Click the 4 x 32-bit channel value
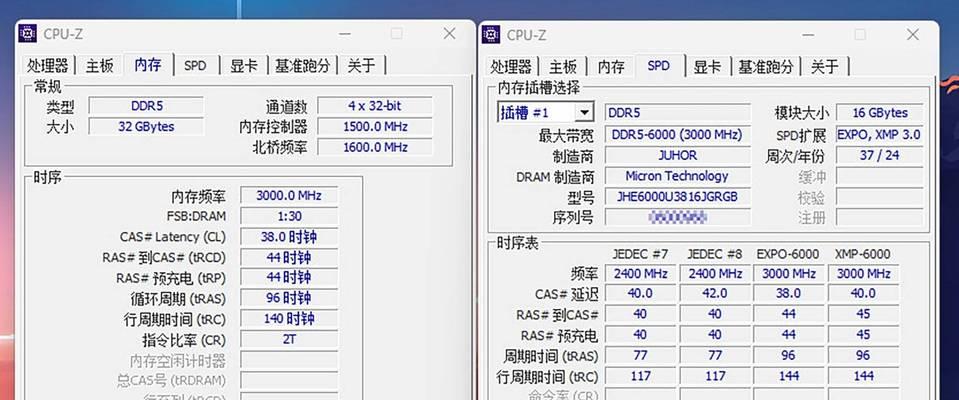Screen dimensions: 959x400 pos(375,106)
